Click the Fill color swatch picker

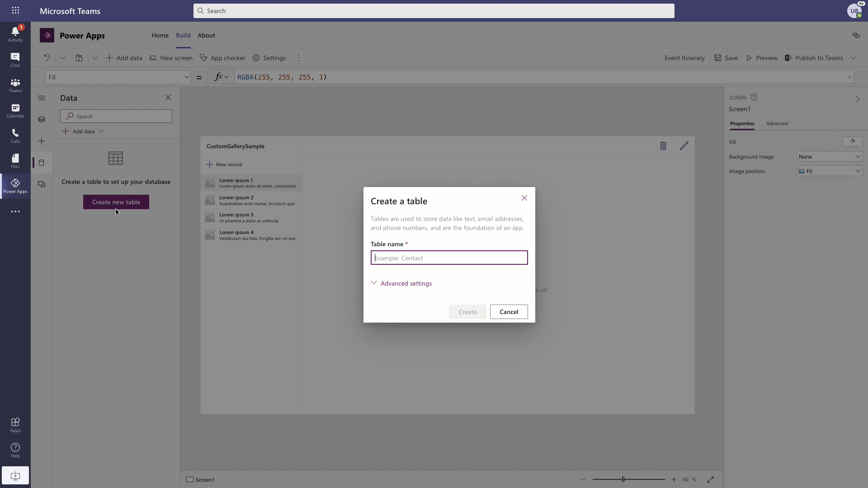coord(852,142)
